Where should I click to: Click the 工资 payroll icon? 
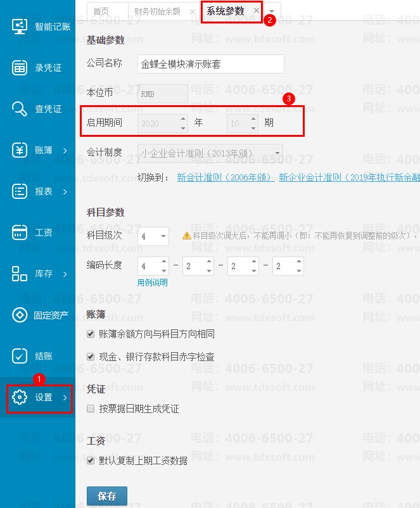20,232
